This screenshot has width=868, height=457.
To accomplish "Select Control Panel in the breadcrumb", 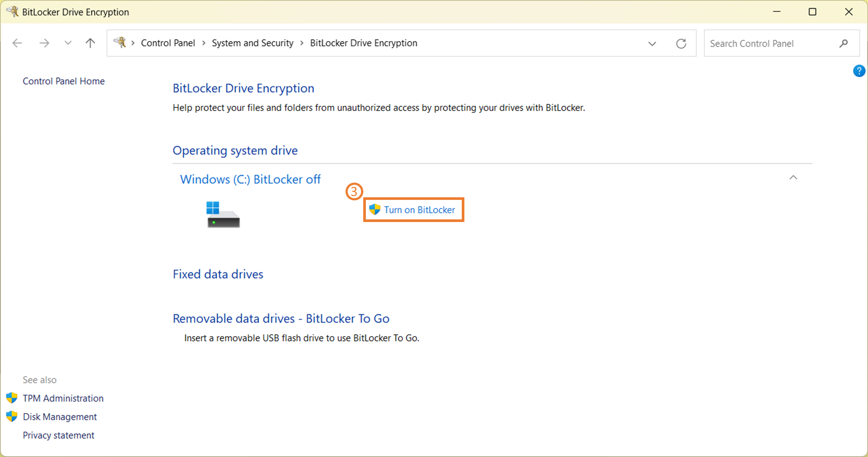I will 168,43.
